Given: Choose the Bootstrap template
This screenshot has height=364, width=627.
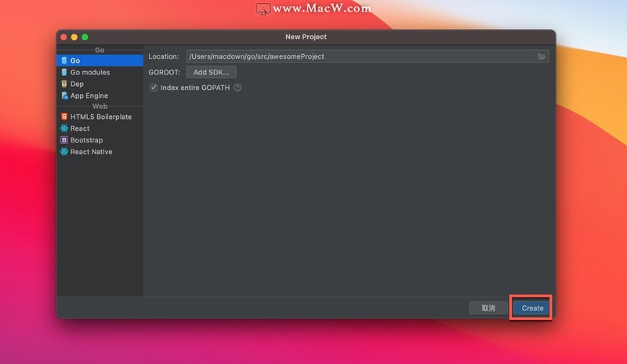Looking at the screenshot, I should click(x=100, y=140).
